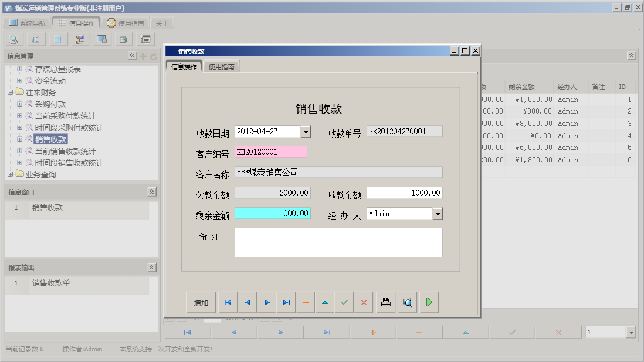Click the print icon in the 销售收款 dialog
Viewport: 644px width, 362px height.
pyautogui.click(x=385, y=302)
